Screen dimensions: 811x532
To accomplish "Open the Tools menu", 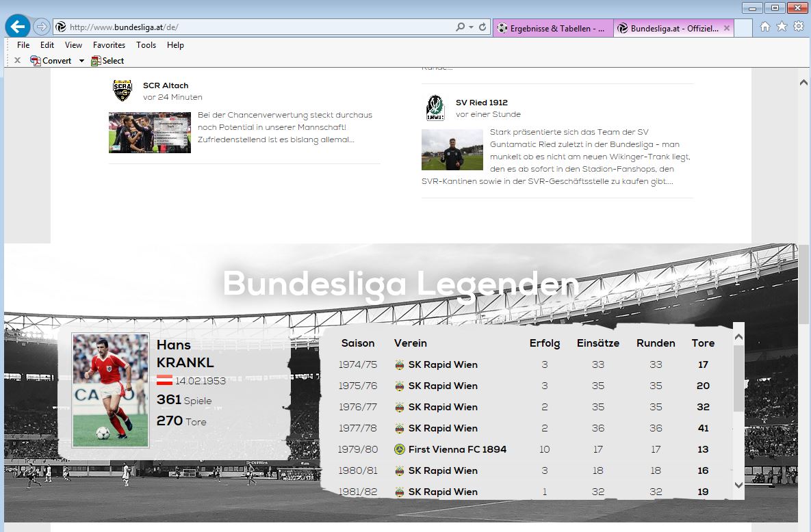I will point(146,45).
